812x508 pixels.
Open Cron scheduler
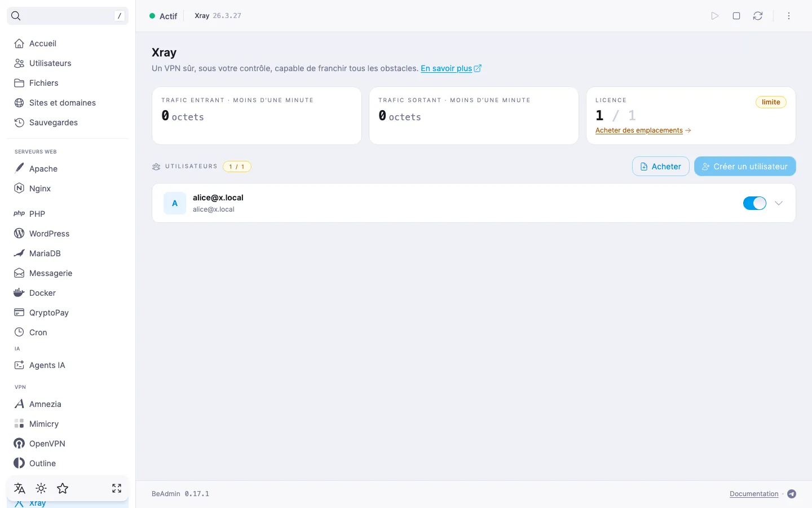(68, 332)
